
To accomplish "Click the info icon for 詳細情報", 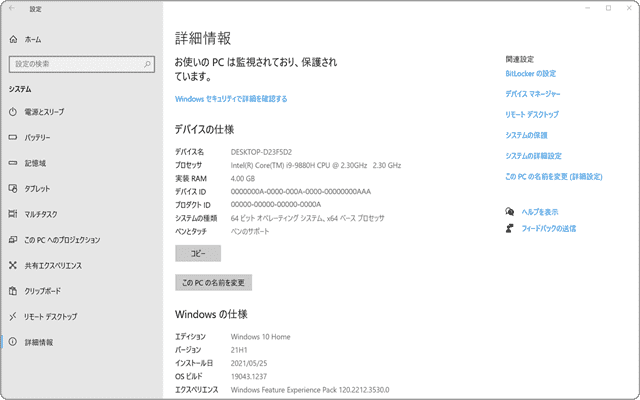I will [13, 342].
